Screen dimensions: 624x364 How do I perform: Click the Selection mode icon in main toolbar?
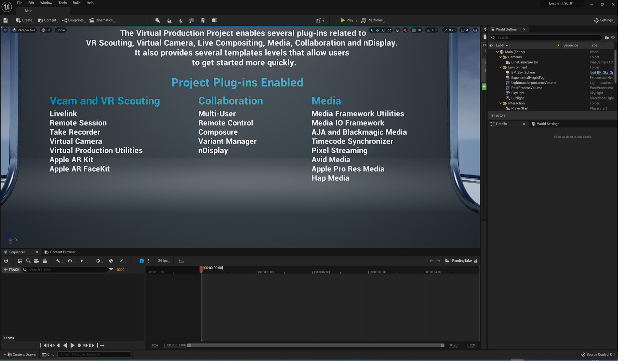pos(158,21)
